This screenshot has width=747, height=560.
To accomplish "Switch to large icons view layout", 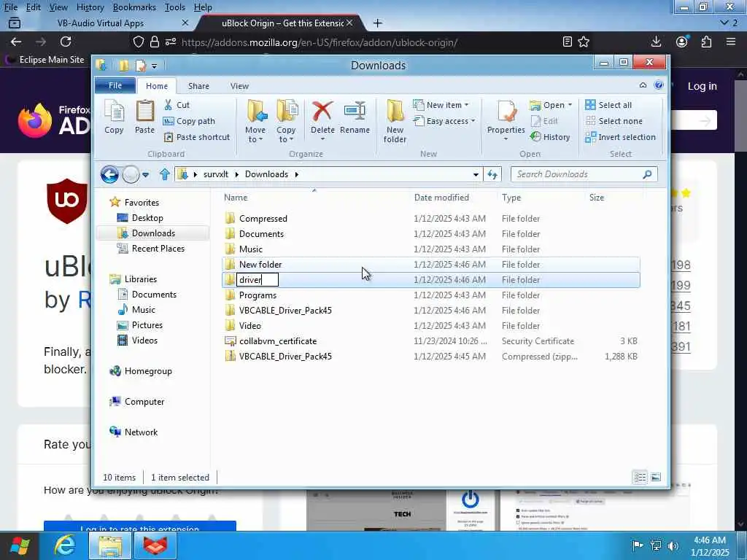I will pyautogui.click(x=656, y=477).
